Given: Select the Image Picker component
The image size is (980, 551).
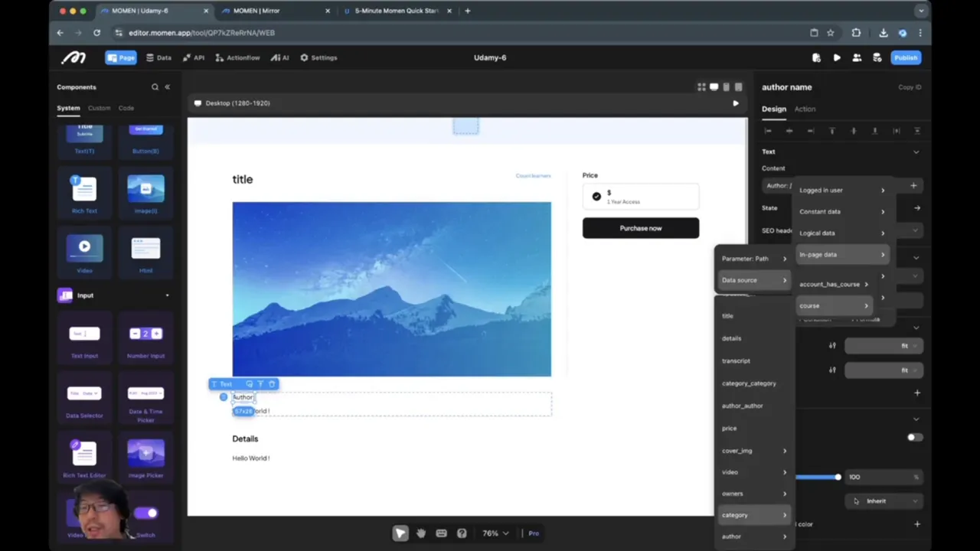Looking at the screenshot, I should [145, 459].
